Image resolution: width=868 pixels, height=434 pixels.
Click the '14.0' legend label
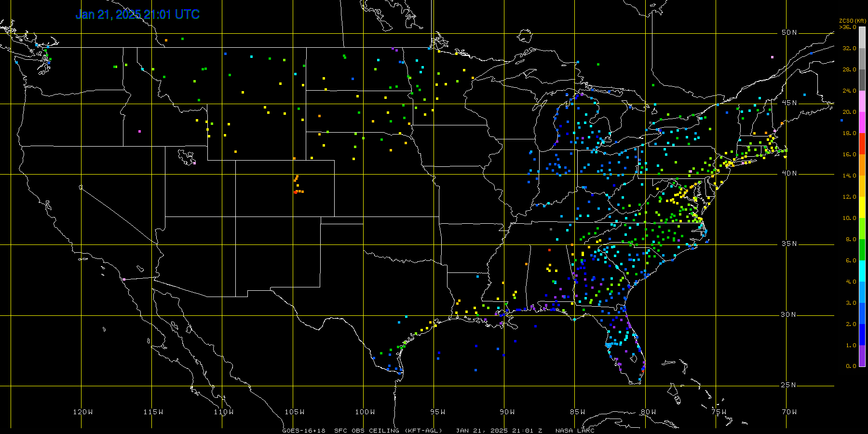849,176
